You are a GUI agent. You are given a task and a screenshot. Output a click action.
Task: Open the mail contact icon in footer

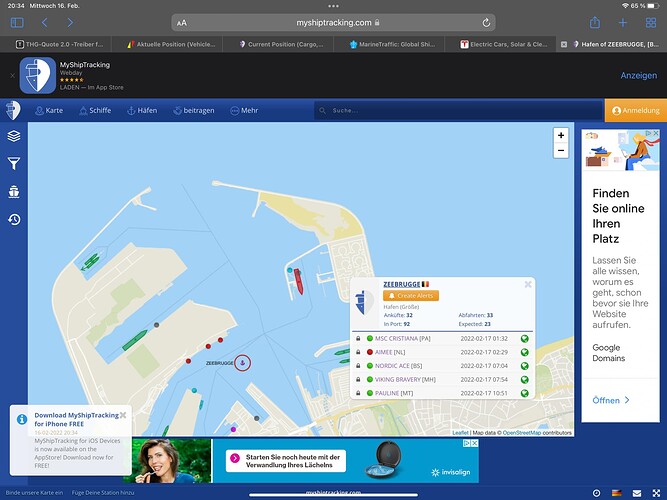pos(637,493)
